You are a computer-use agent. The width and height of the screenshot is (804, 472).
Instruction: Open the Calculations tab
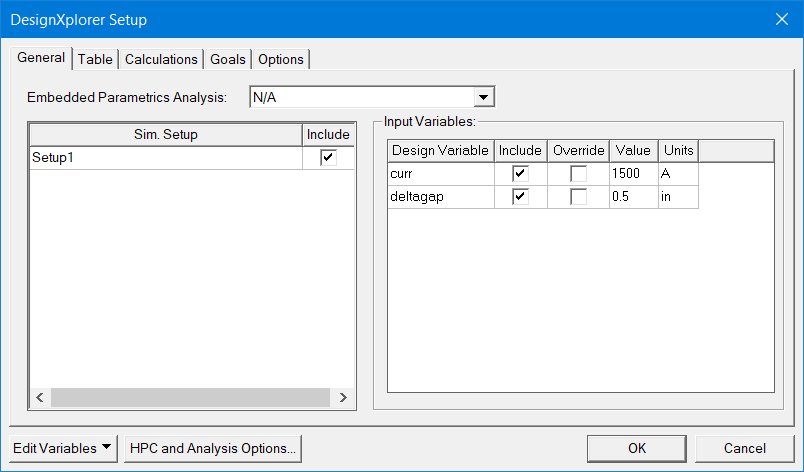[161, 59]
